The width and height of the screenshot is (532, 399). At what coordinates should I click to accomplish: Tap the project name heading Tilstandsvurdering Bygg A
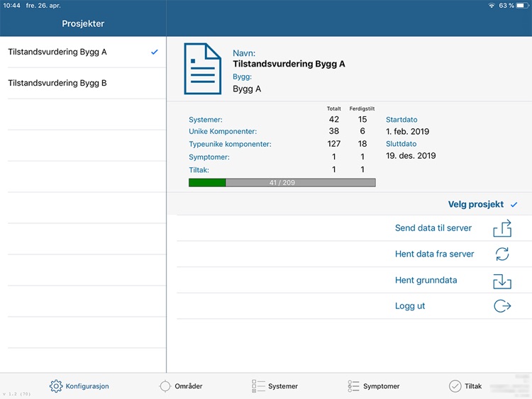(x=289, y=64)
